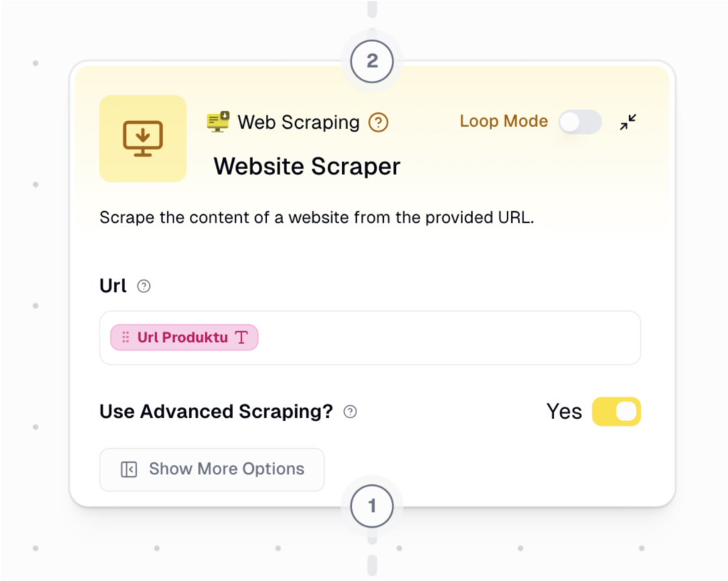Open the Web Scraping help question mark

[378, 122]
